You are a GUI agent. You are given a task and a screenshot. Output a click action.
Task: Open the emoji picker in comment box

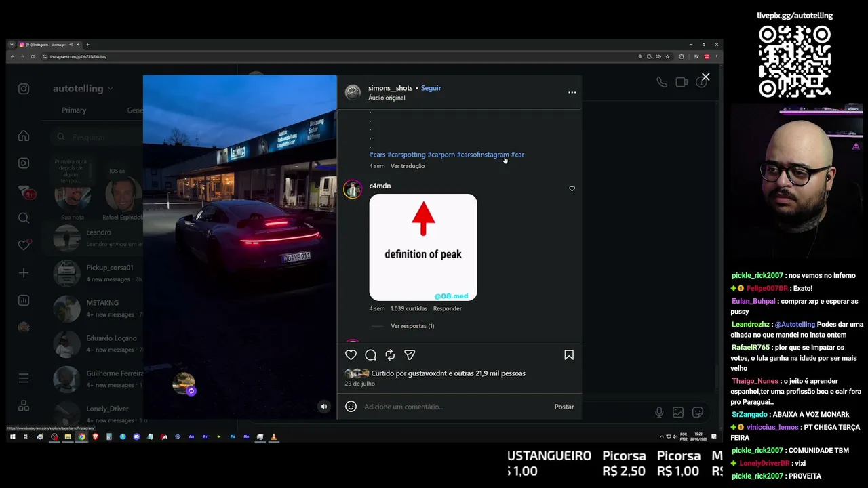[351, 407]
